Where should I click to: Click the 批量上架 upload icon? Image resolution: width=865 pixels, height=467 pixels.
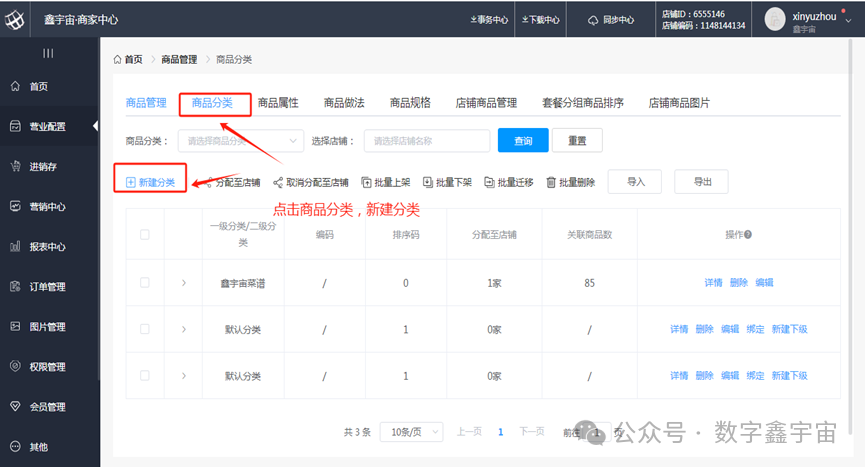366,182
